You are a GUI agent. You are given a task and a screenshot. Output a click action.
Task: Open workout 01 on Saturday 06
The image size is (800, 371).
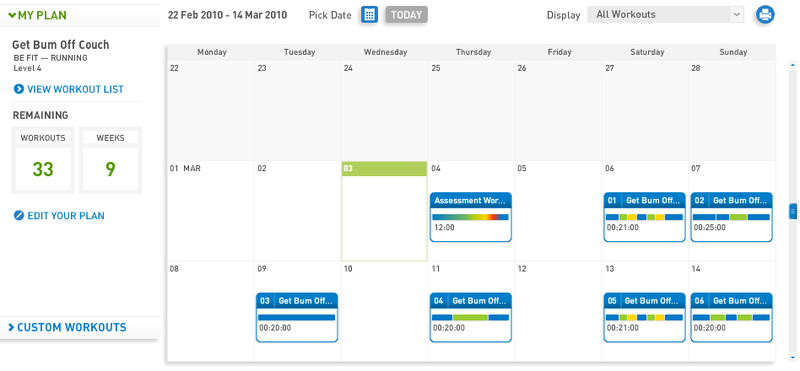[644, 217]
